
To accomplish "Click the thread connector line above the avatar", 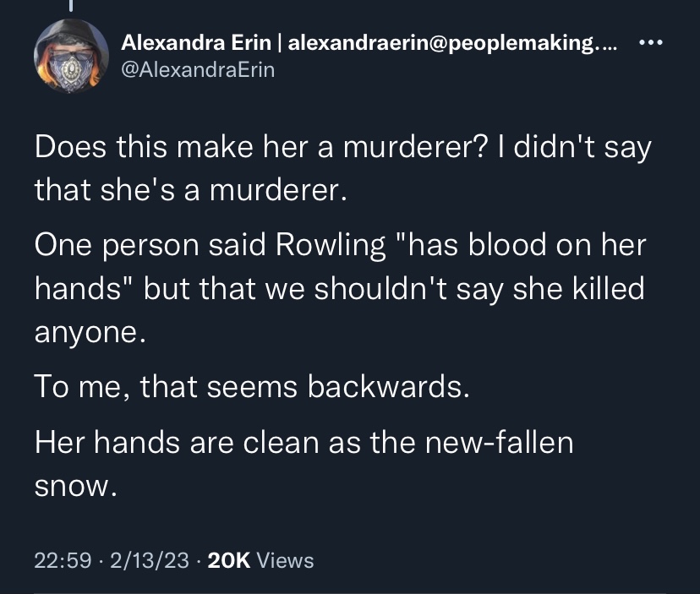I will coord(70,5).
